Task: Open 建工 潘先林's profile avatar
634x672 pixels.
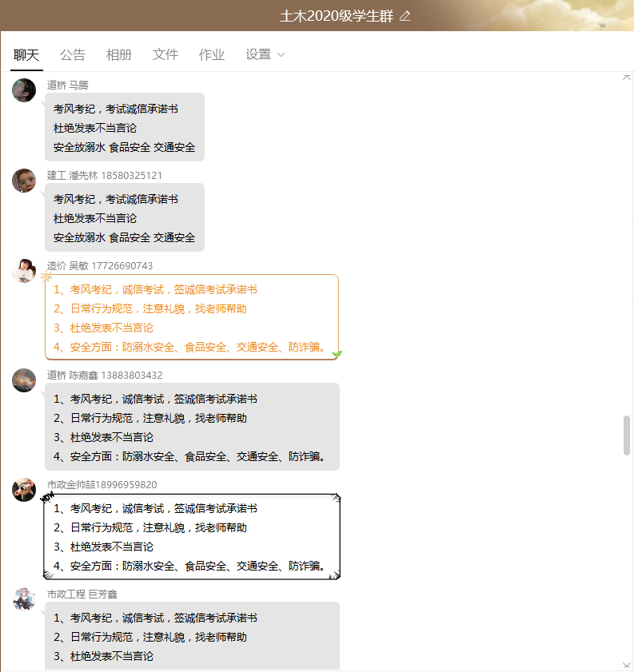Action: (x=24, y=181)
